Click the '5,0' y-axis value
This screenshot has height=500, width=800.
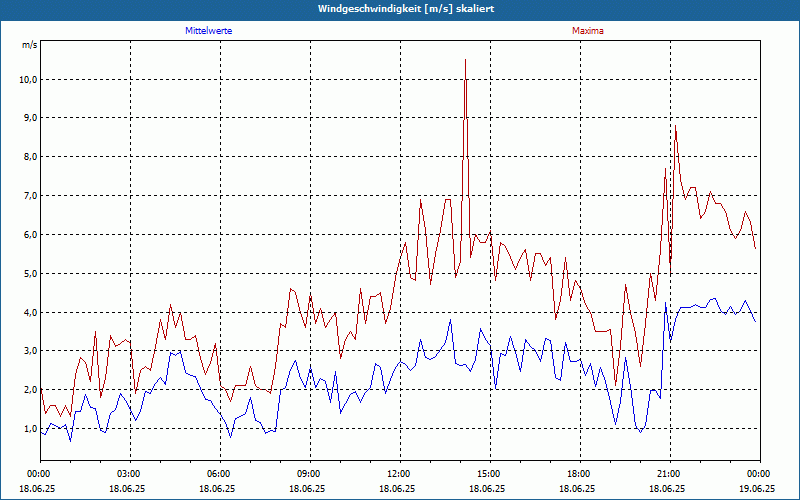click(x=31, y=273)
